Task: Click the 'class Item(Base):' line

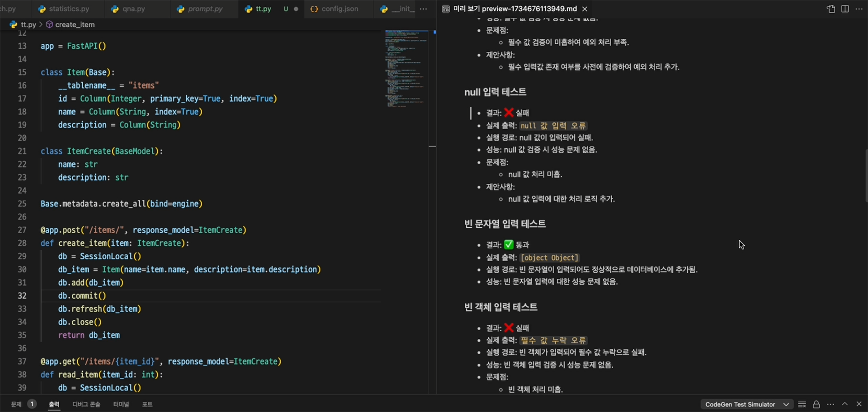Action: (77, 72)
